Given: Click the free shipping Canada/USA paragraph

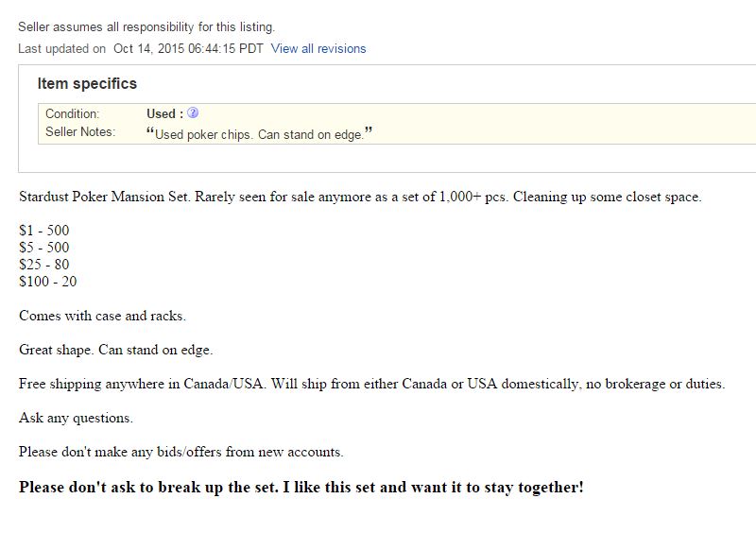Looking at the screenshot, I should point(371,384).
